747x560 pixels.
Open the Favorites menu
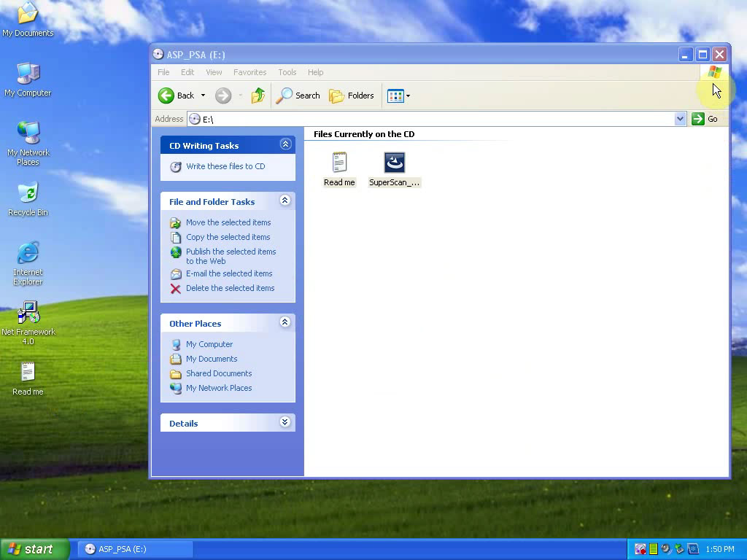click(249, 72)
